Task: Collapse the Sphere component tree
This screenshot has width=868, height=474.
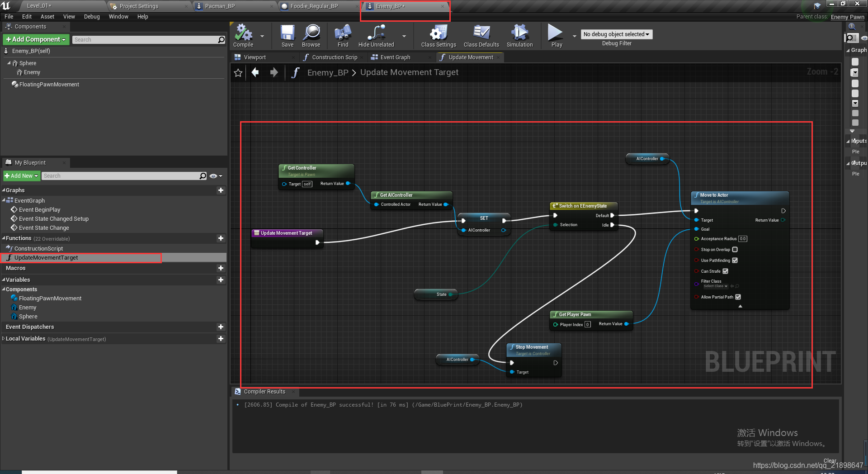Action: point(9,63)
